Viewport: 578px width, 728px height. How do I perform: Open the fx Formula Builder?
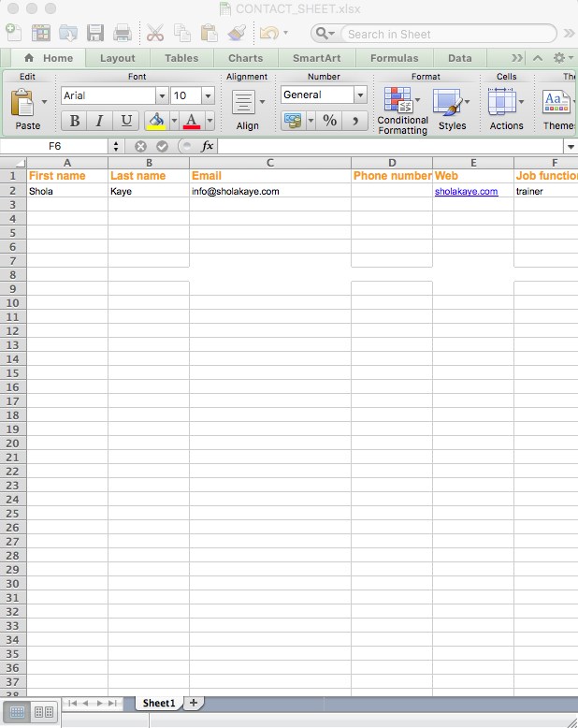[208, 146]
